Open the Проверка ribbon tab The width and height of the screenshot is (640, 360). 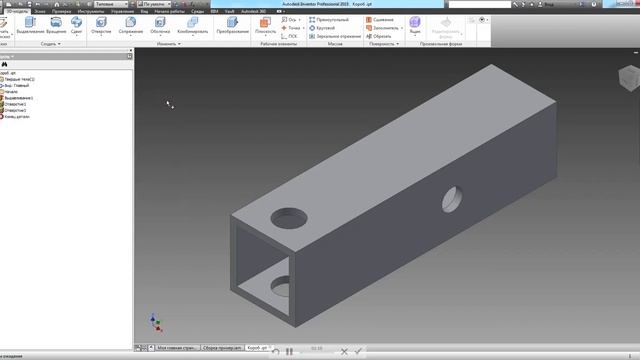tap(61, 11)
